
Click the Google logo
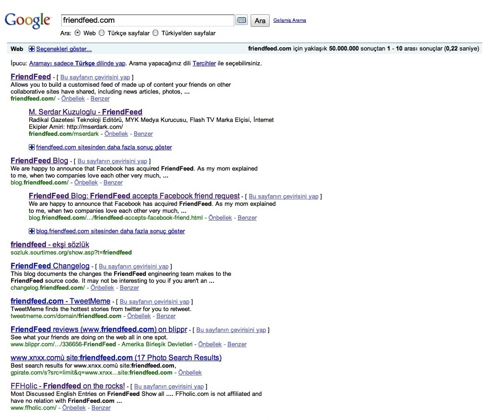28,20
